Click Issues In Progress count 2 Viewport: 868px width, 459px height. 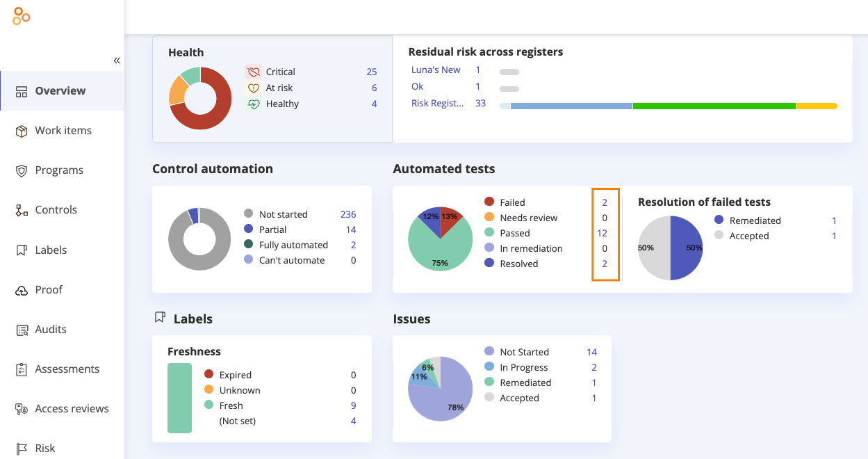[x=594, y=367]
